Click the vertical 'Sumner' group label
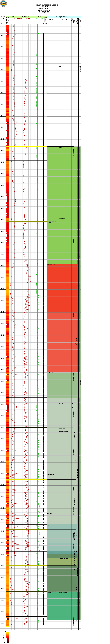 pos(73,241)
